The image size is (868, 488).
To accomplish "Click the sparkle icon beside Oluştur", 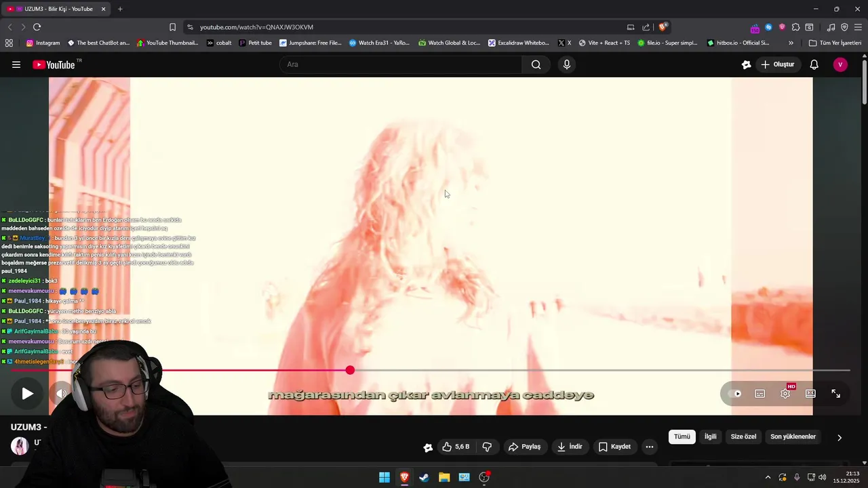I will 747,64.
